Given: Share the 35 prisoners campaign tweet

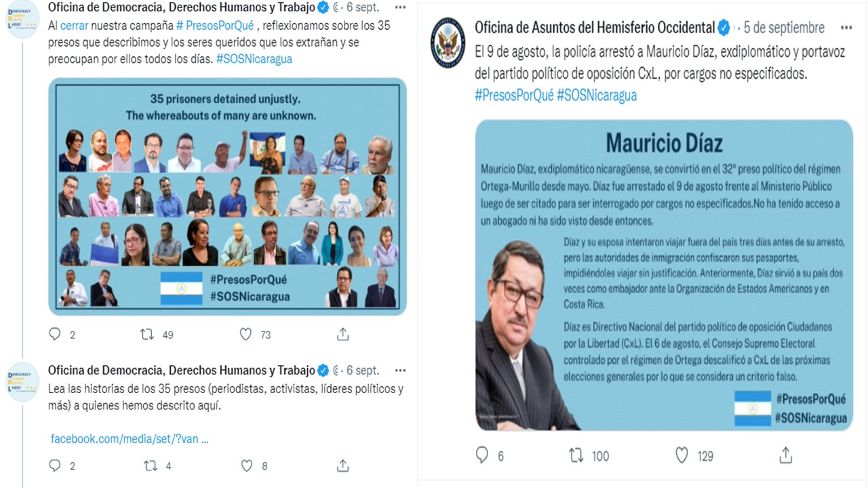Looking at the screenshot, I should (x=343, y=334).
